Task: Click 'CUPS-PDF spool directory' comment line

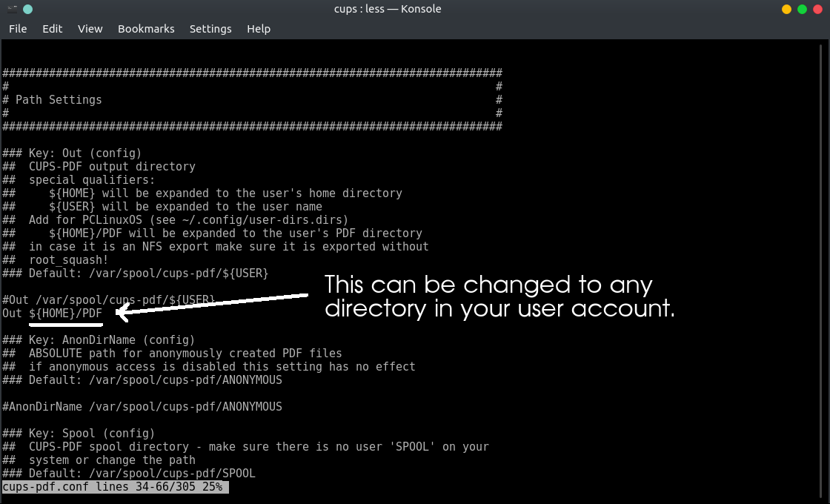Action: coord(245,446)
